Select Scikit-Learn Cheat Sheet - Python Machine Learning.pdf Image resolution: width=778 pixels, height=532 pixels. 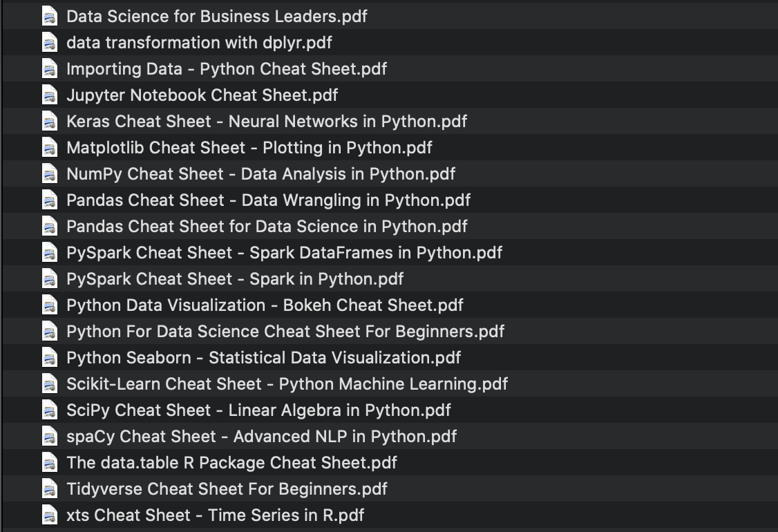[x=287, y=383]
